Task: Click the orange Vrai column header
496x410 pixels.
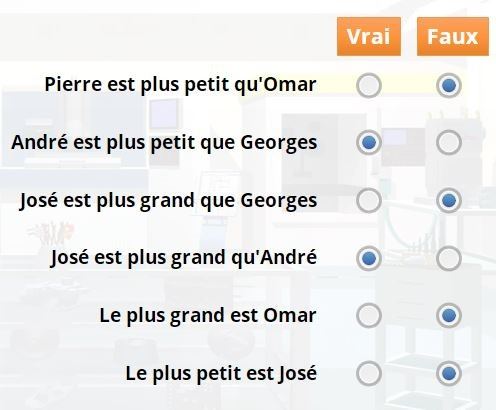Action: click(369, 36)
